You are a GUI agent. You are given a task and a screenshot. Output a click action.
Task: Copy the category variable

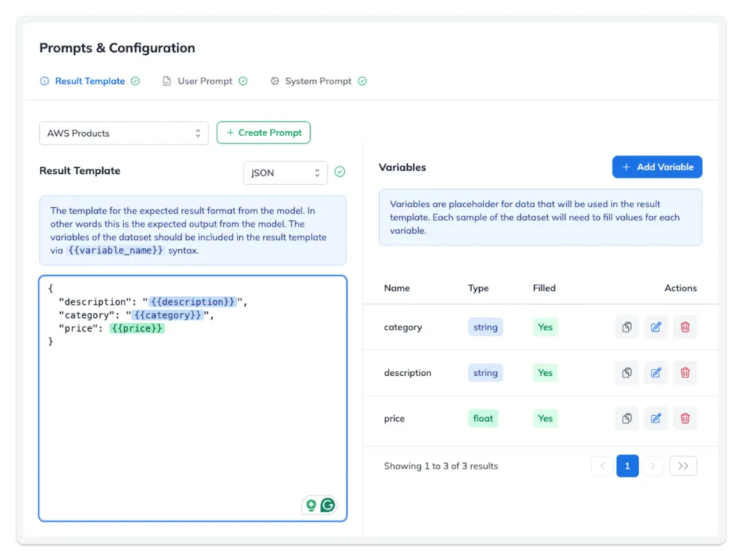pos(626,327)
